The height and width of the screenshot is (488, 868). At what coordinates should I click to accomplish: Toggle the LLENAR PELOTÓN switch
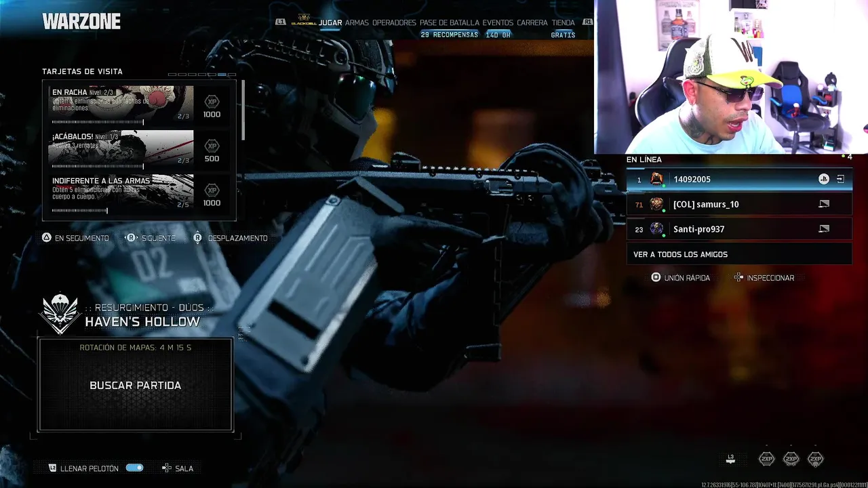tap(134, 468)
